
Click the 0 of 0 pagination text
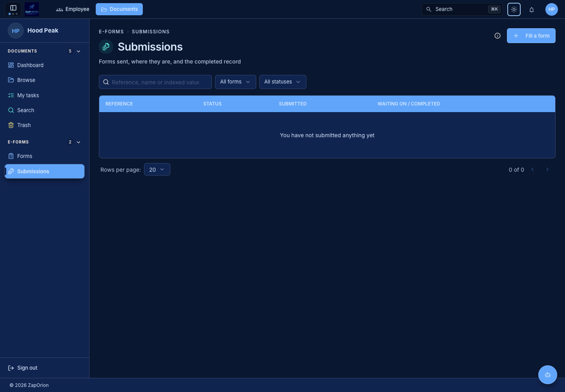(x=516, y=170)
